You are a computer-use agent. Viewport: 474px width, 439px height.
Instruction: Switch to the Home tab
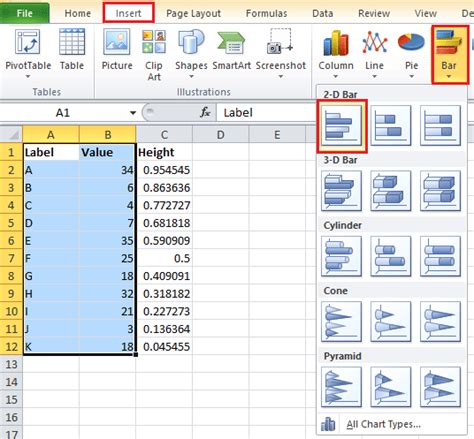coord(78,13)
